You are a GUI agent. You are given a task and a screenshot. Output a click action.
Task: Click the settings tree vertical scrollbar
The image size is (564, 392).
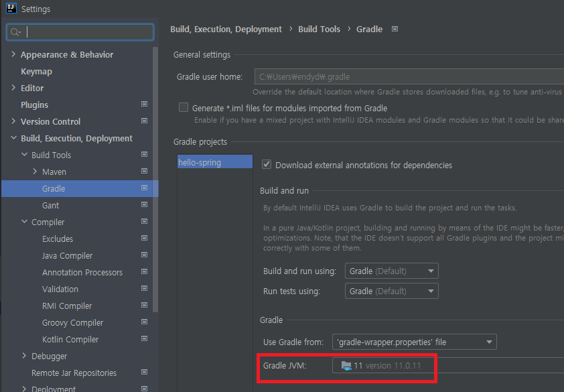point(155,180)
